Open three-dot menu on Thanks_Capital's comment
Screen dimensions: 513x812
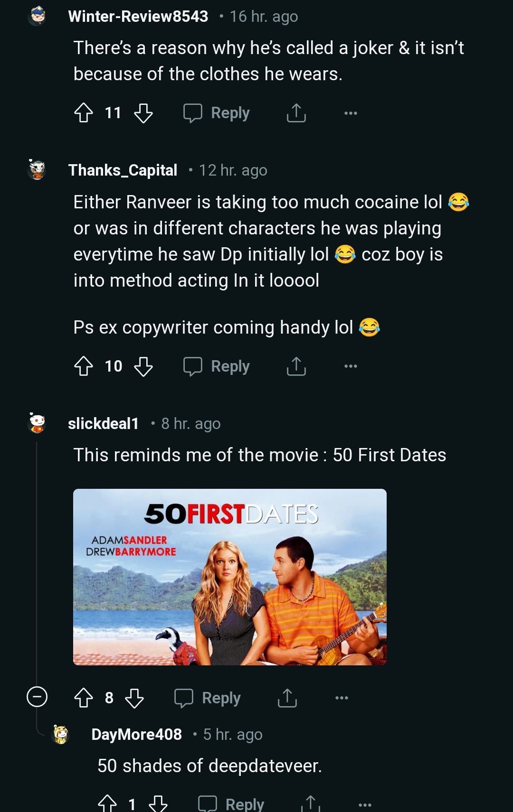click(351, 366)
